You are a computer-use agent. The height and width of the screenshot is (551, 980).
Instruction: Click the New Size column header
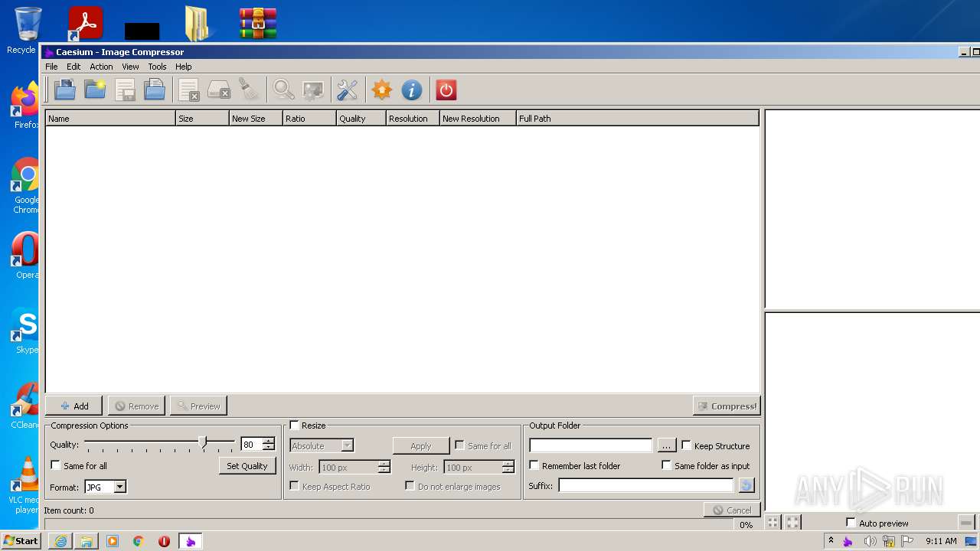256,118
